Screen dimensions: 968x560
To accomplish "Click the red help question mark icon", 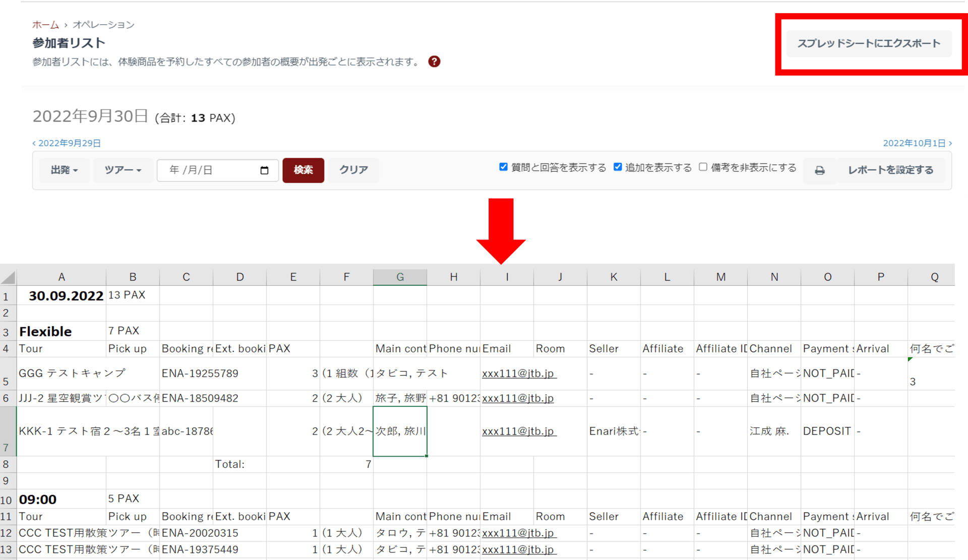I will (434, 61).
